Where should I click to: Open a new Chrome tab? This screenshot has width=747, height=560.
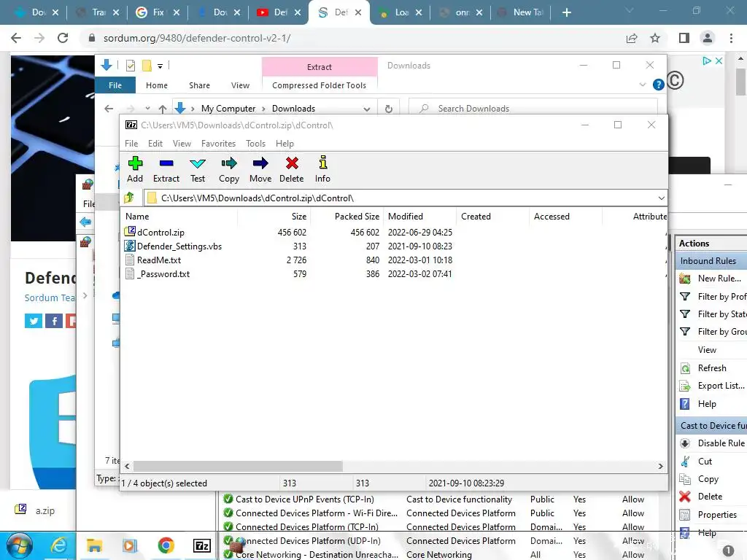click(x=566, y=12)
